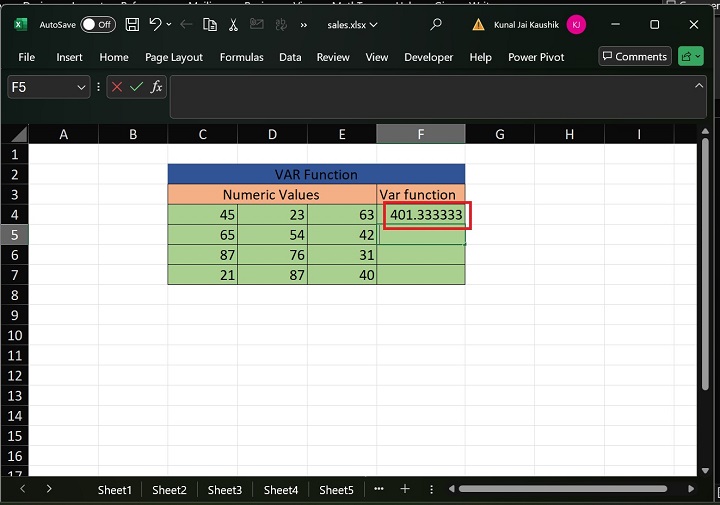The image size is (720, 505).
Task: Select column C header
Action: point(202,134)
